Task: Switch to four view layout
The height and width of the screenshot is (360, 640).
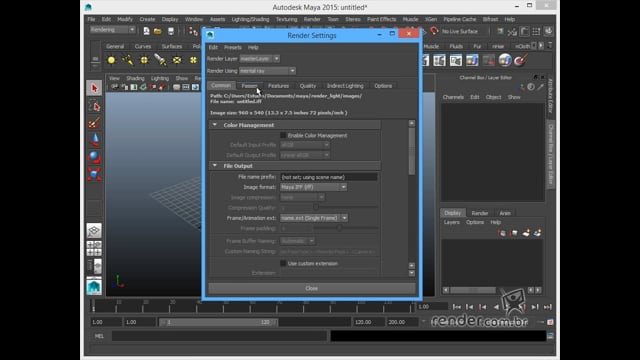Action: pos(94,248)
